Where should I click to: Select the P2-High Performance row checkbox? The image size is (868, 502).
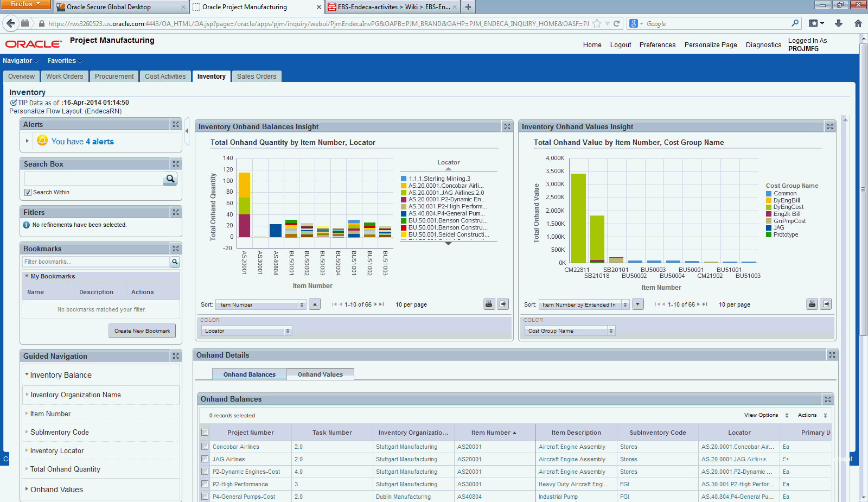tap(205, 484)
